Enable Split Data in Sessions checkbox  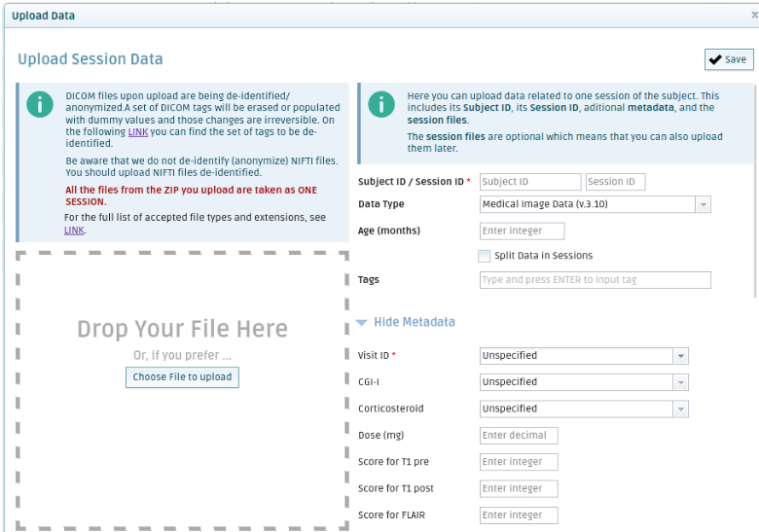coord(484,256)
